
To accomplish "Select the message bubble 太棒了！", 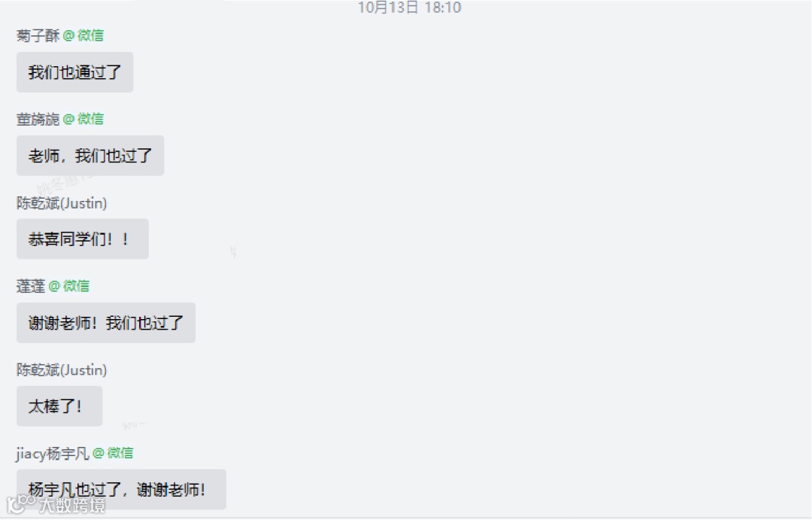I will point(59,406).
